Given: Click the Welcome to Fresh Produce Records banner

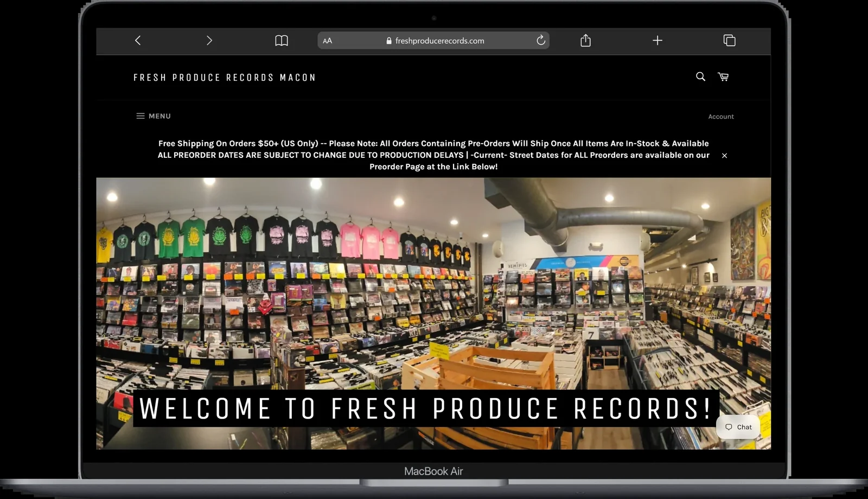Looking at the screenshot, I should click(x=426, y=408).
